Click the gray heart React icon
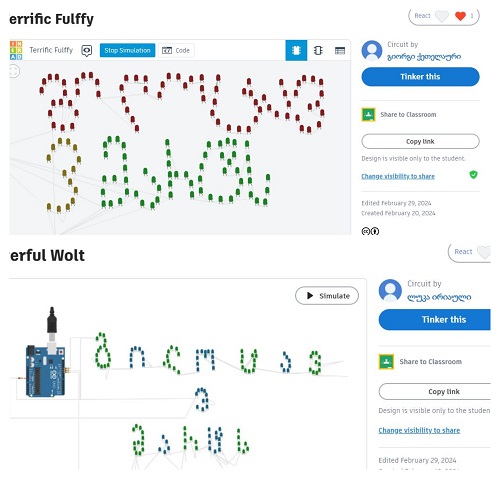Screen dimensions: 500x479 coord(442,16)
